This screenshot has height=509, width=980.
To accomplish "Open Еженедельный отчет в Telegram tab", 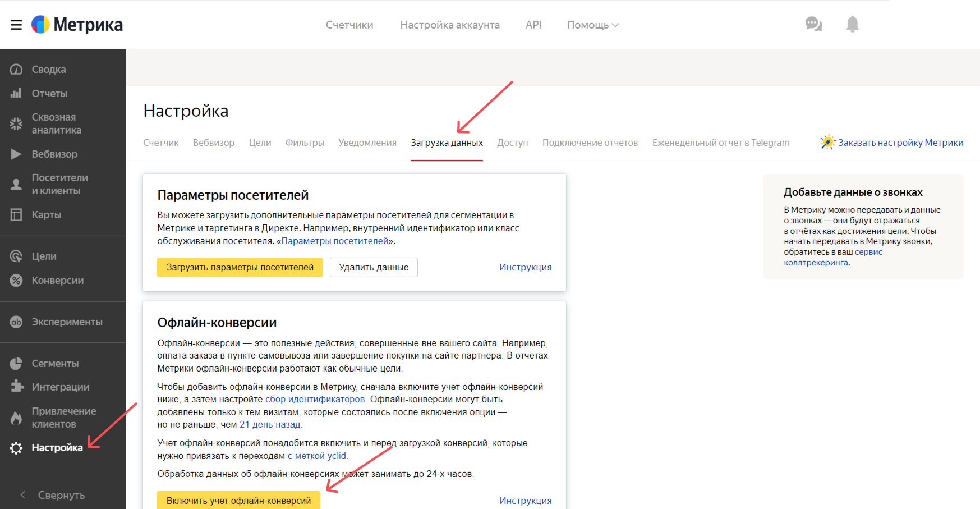I will [721, 143].
